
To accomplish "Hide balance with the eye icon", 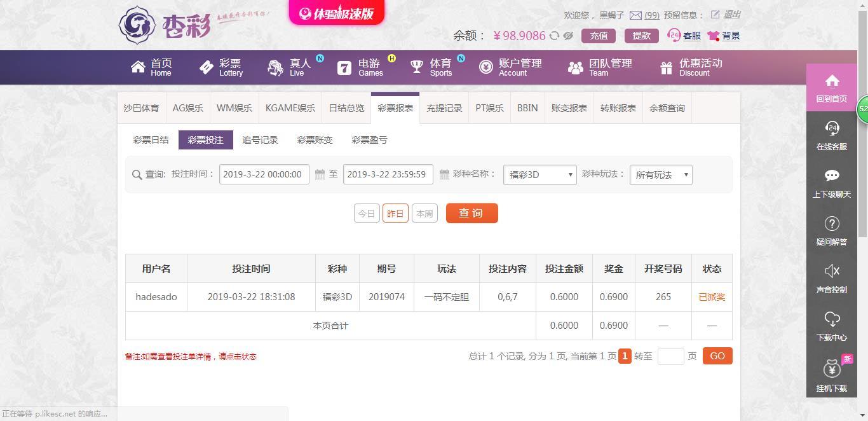I will point(568,36).
